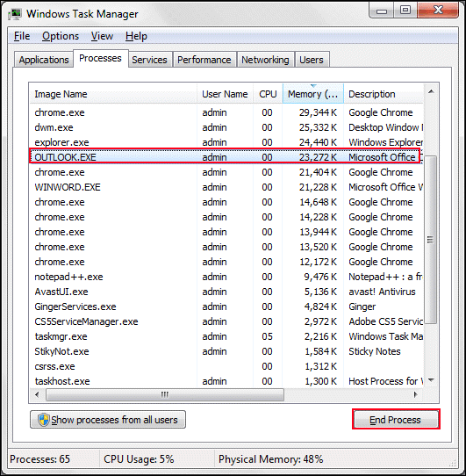466x476 pixels.
Task: Click the horizontal scrollbar thumb
Action: click(x=165, y=394)
